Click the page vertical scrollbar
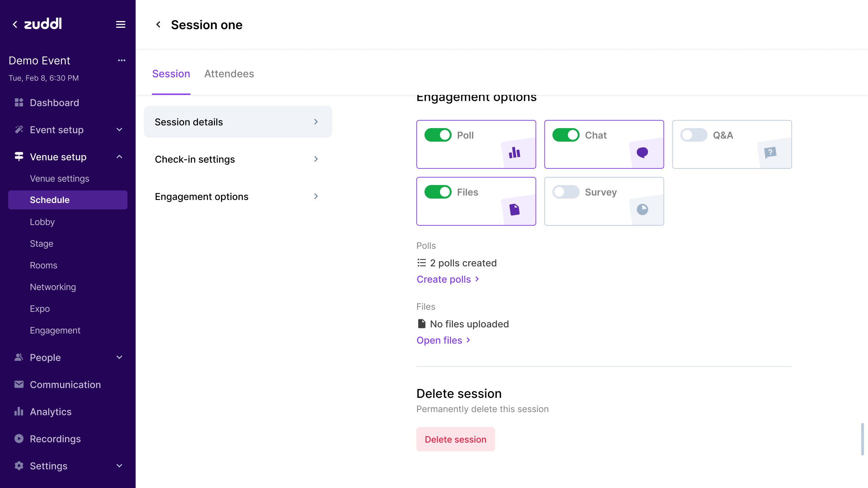This screenshot has height=488, width=868. [x=862, y=439]
